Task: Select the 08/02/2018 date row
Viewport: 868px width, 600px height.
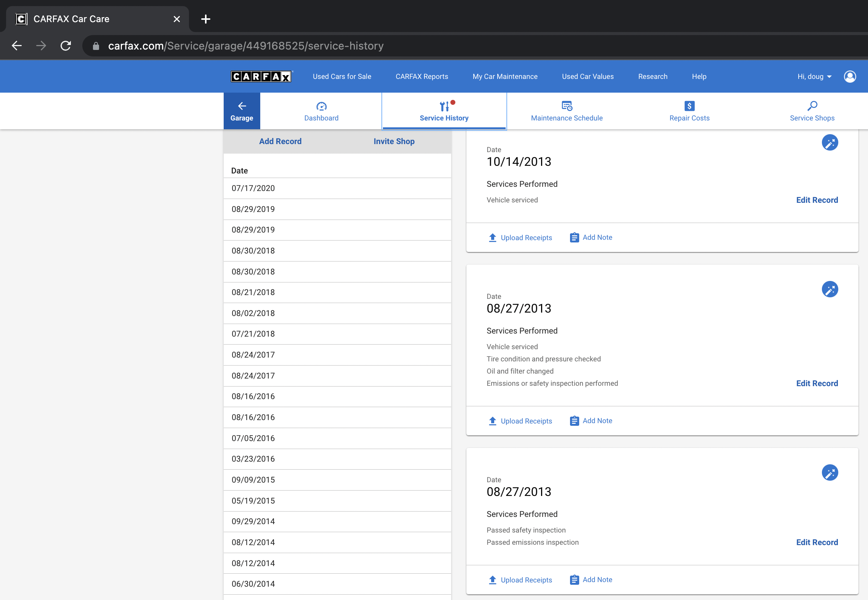Action: click(337, 313)
